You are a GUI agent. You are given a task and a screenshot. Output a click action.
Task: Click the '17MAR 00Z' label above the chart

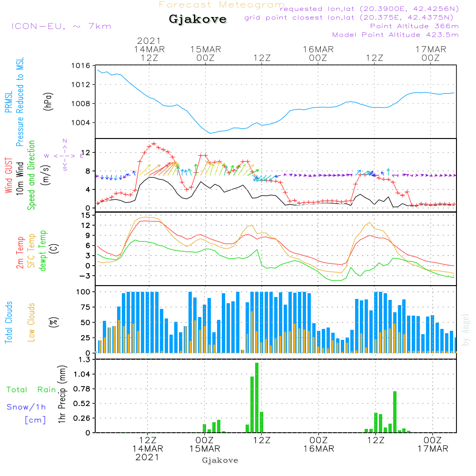click(431, 53)
